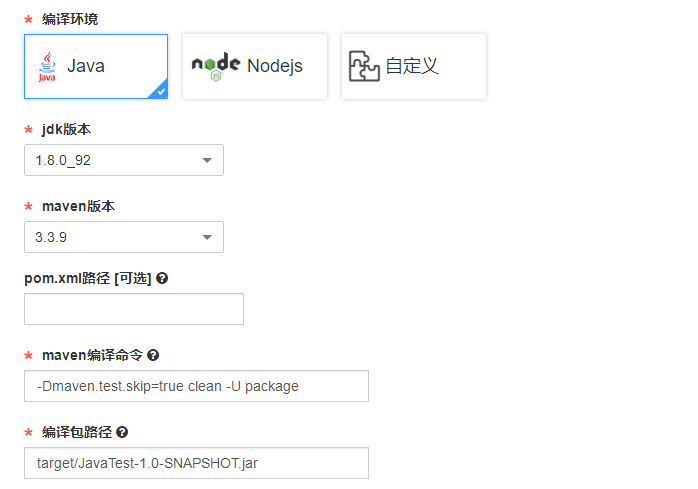Select the Nodejs build environment card
The width and height of the screenshot is (698, 489).
255,66
